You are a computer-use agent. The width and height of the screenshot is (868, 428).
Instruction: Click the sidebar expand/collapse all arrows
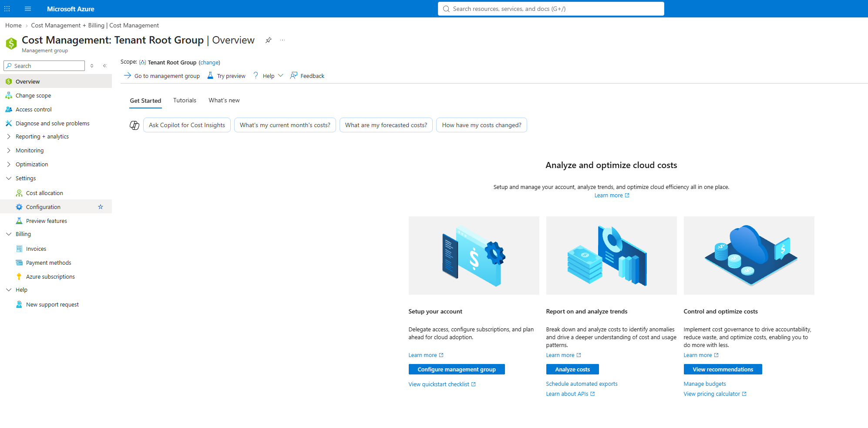pyautogui.click(x=92, y=66)
